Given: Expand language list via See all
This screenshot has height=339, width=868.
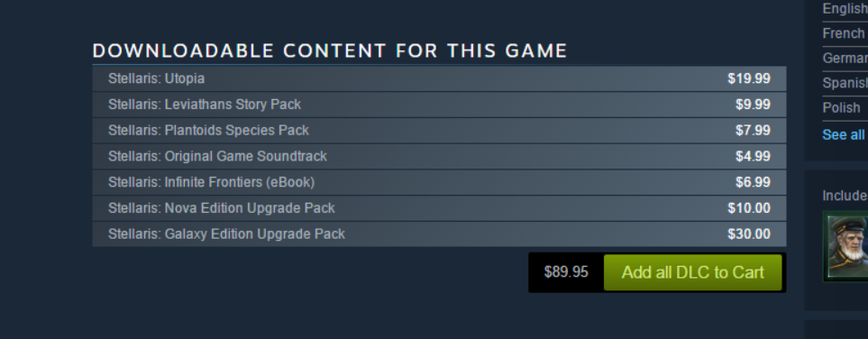Looking at the screenshot, I should [845, 134].
